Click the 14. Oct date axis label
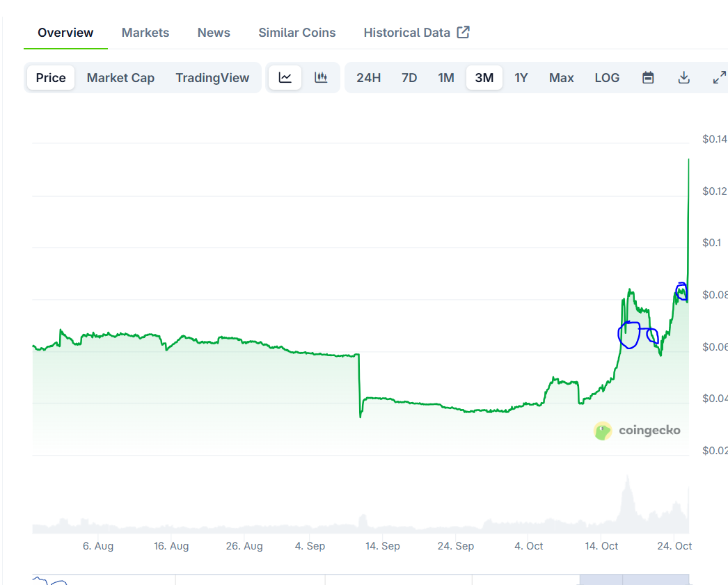728x585 pixels. (601, 546)
